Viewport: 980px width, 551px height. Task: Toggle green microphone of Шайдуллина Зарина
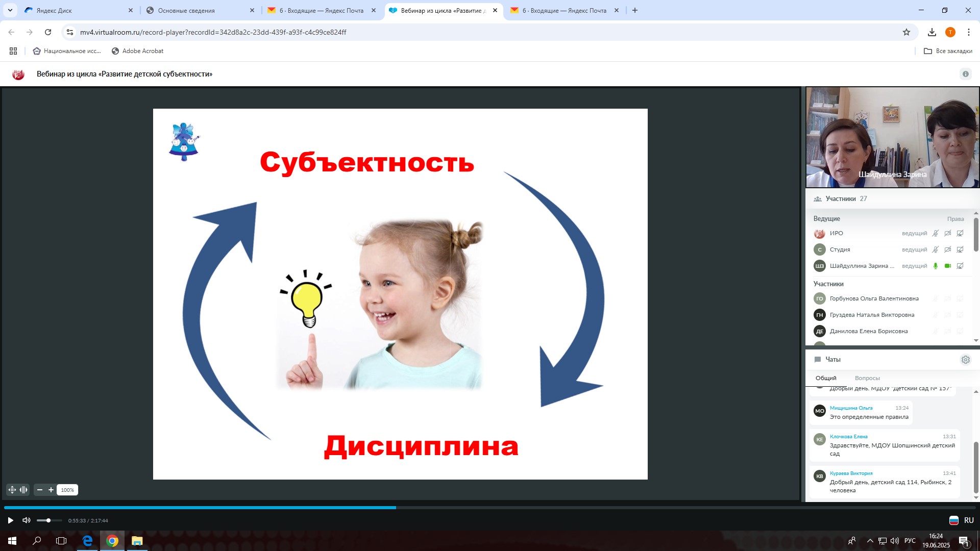click(935, 266)
